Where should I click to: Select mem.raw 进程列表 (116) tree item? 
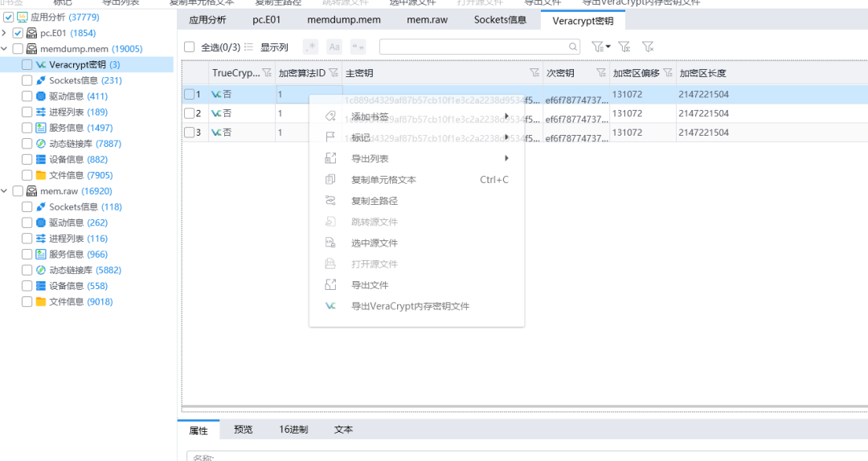(x=79, y=239)
